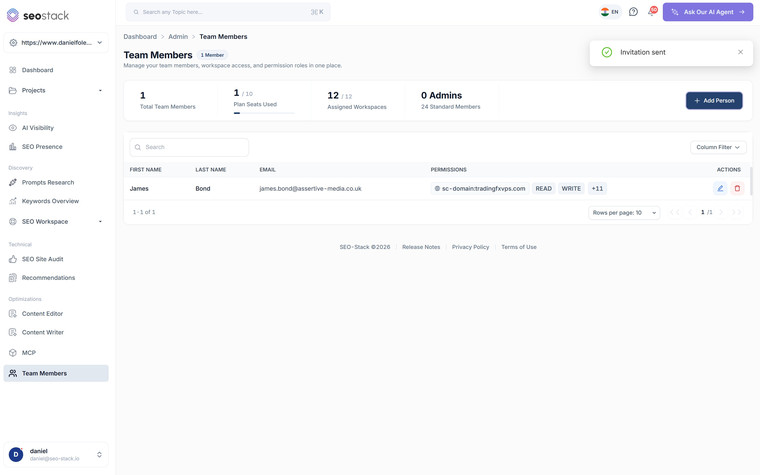Click the Admin breadcrumb link
This screenshot has width=760, height=475.
(178, 37)
